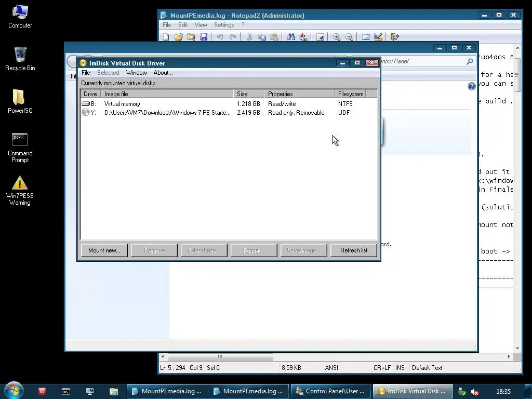This screenshot has height=399, width=532.
Task: Click Format... button in ImDisk
Action: click(x=254, y=250)
